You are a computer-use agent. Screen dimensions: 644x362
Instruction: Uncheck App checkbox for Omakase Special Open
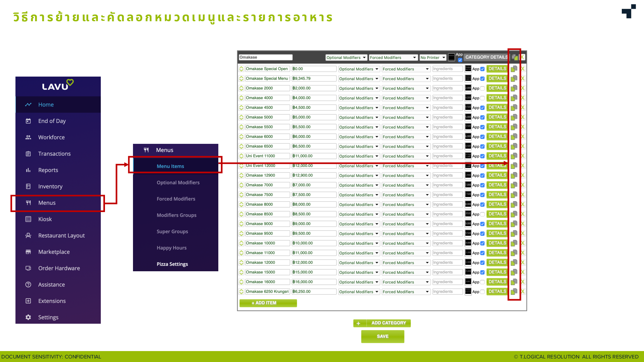coord(482,69)
